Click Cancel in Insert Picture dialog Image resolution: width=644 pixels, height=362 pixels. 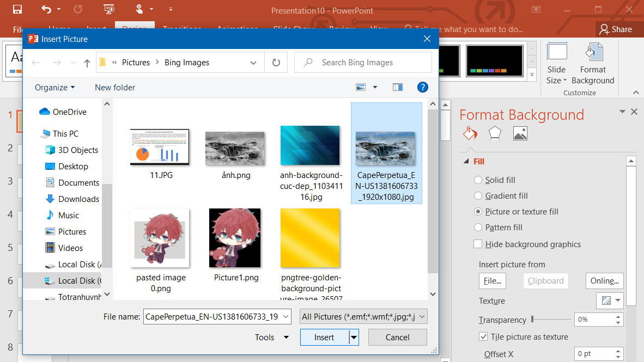pos(398,337)
